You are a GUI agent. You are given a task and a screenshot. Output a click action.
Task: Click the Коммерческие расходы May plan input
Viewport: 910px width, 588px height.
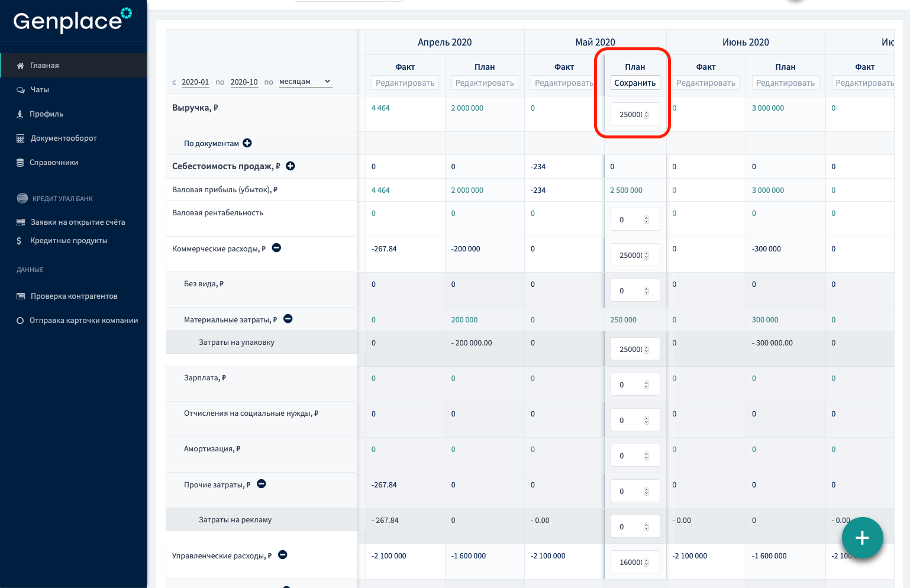click(635, 255)
